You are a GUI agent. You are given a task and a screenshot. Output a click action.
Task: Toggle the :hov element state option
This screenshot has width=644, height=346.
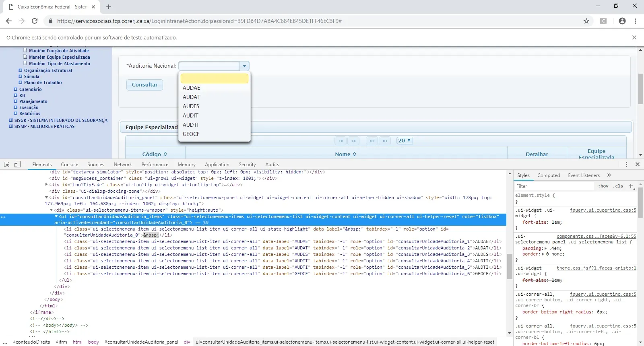coord(603,186)
